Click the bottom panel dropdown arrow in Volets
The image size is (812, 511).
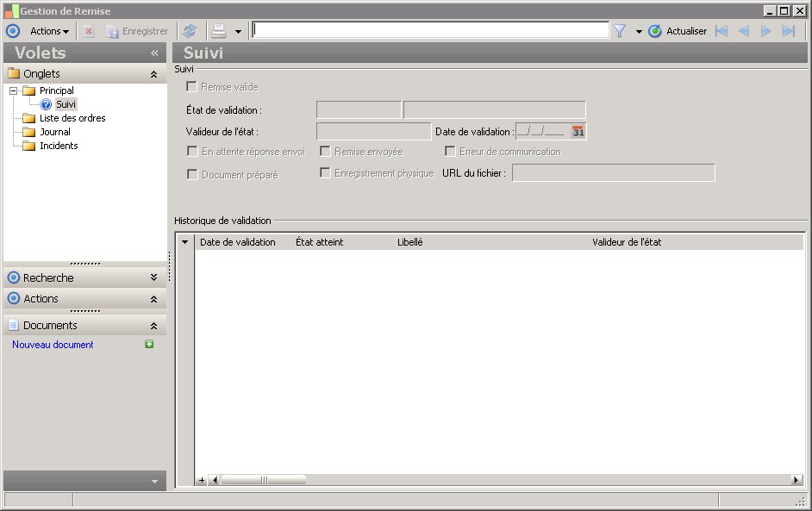tap(154, 482)
